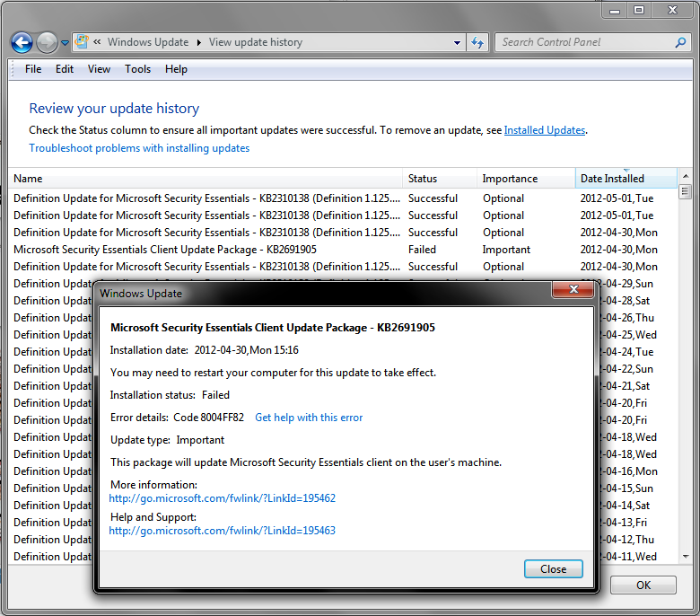Open the File menu
The image size is (700, 616).
tap(33, 69)
